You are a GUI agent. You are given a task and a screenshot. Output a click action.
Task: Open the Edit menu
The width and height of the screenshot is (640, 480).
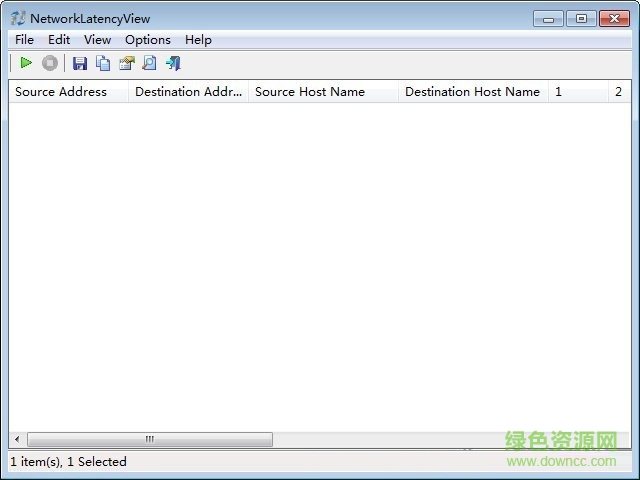59,40
